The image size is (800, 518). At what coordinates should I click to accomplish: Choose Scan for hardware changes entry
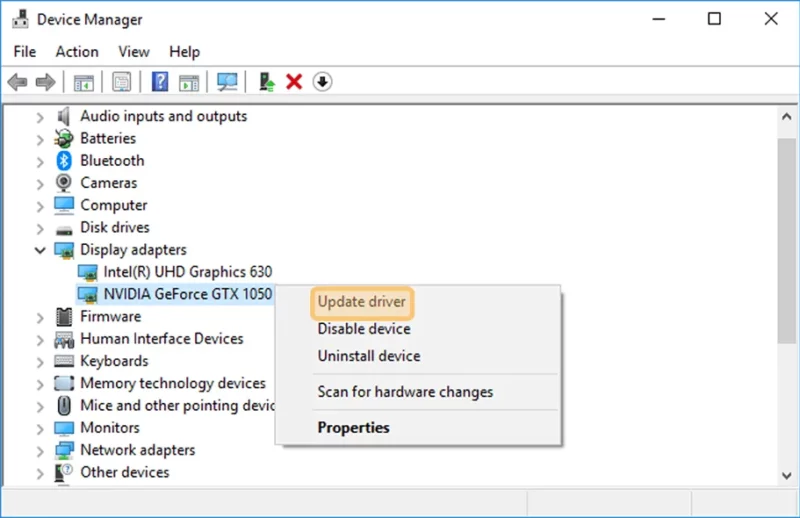click(405, 392)
